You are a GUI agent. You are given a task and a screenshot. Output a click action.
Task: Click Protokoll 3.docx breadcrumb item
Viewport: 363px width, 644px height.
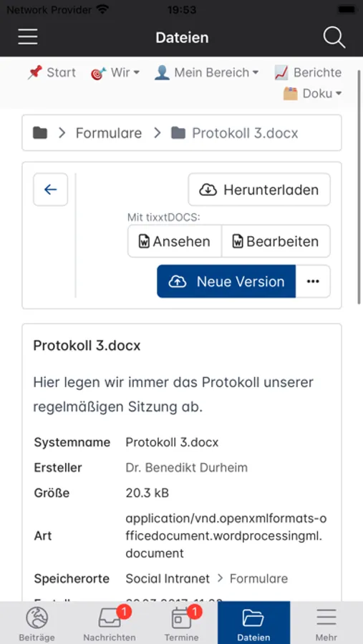click(x=235, y=133)
